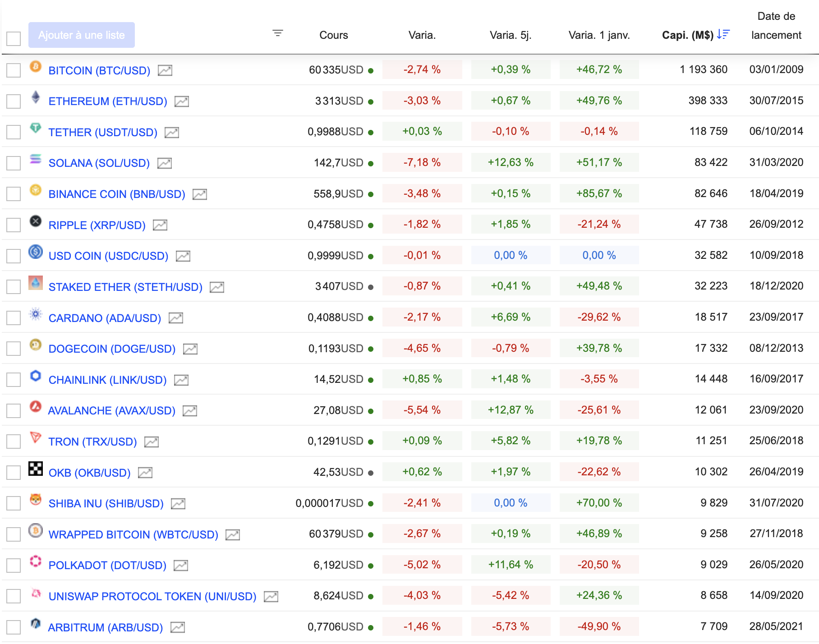Tick the checkbox for Ripple row
The height and width of the screenshot is (644, 819).
click(x=14, y=225)
